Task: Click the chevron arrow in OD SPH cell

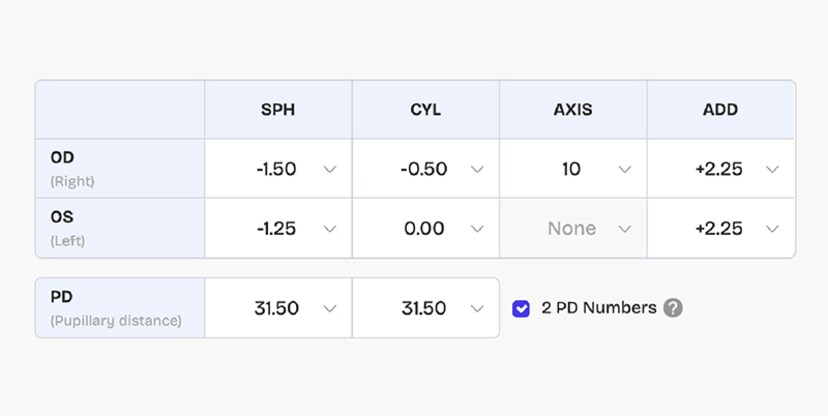Action: (x=330, y=169)
